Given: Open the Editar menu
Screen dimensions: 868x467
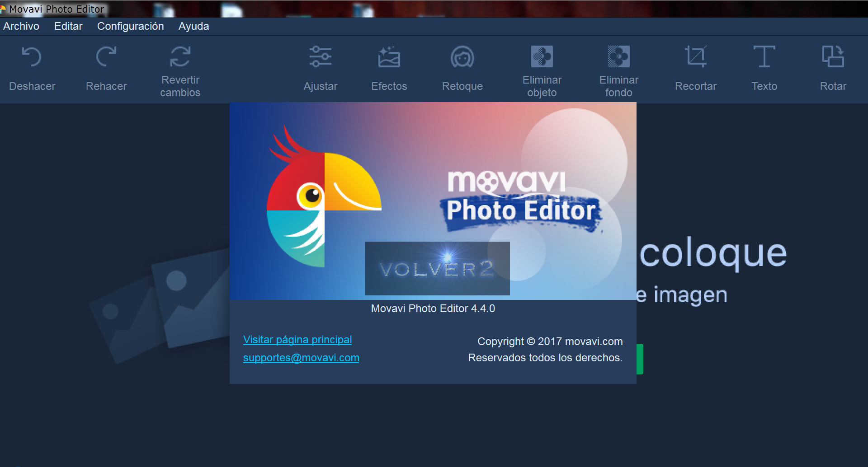Looking at the screenshot, I should tap(68, 26).
